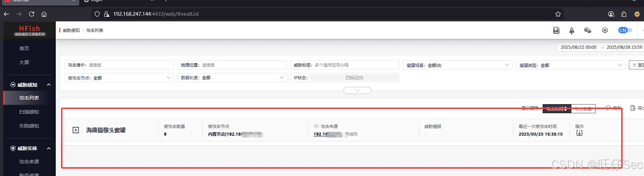Click the attacker source IP link
This screenshot has height=176, width=644.
point(328,134)
